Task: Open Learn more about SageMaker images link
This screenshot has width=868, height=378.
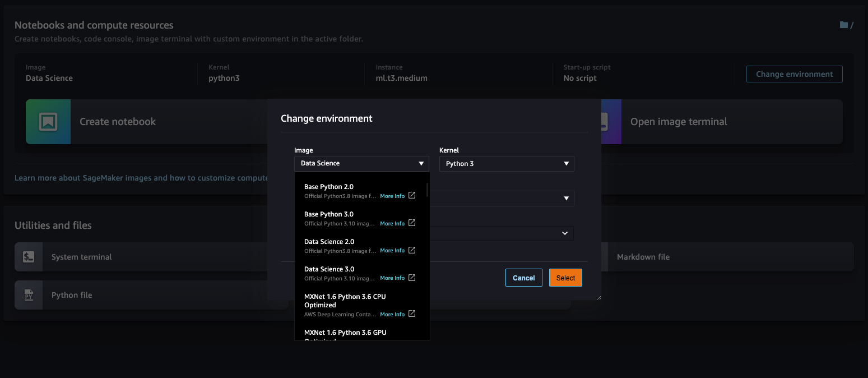Action: [x=141, y=178]
